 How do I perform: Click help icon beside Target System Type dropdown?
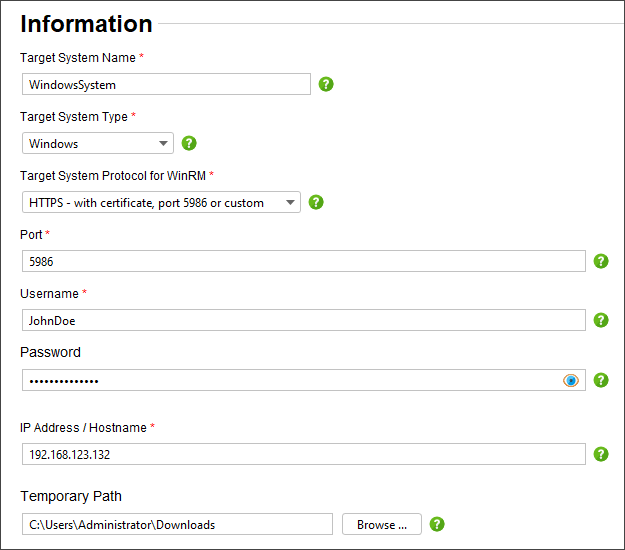click(189, 143)
